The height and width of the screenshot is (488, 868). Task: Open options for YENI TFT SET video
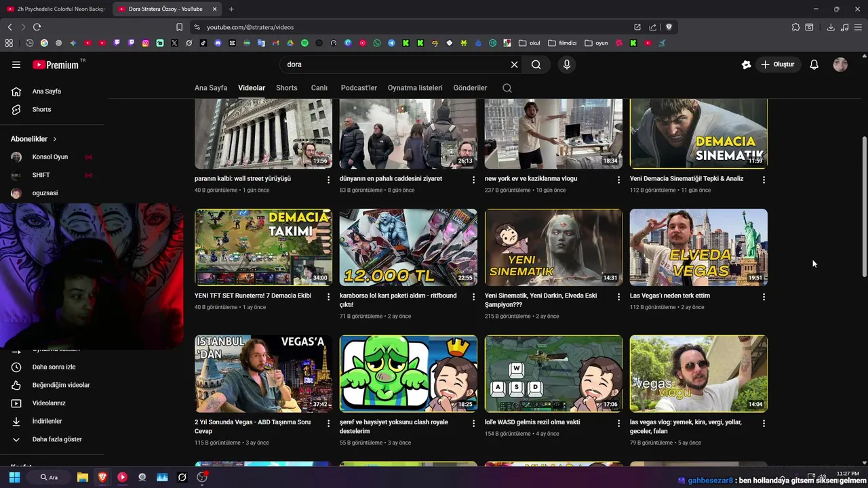pos(328,297)
